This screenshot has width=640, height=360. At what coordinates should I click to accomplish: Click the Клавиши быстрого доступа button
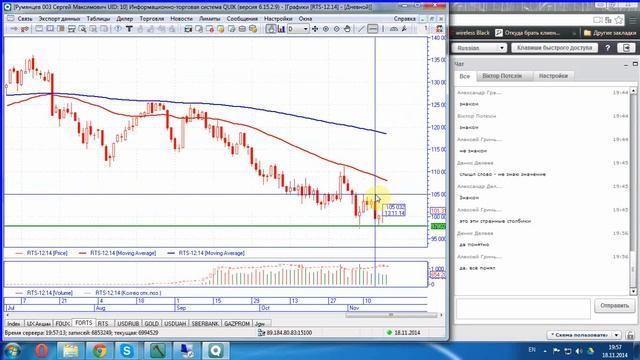click(x=554, y=48)
